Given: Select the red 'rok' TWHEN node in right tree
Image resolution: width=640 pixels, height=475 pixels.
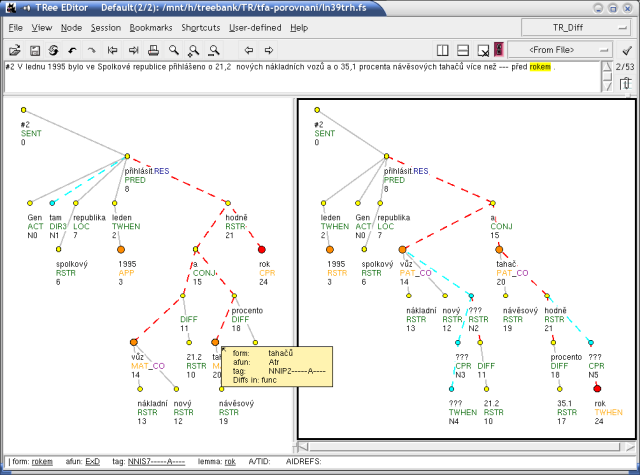Looking at the screenshot, I should [x=597, y=388].
